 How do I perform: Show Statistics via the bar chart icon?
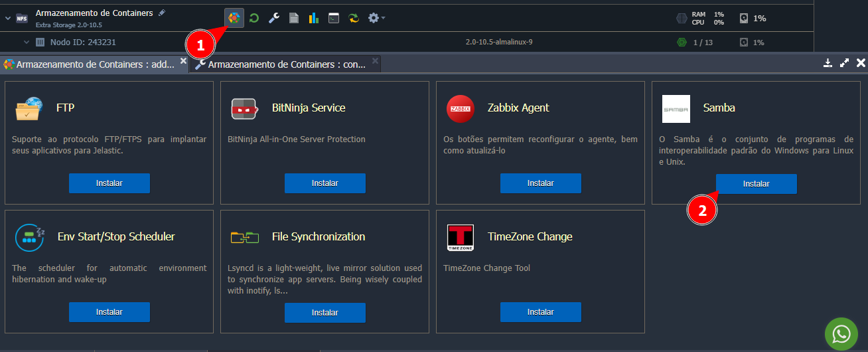click(x=313, y=18)
